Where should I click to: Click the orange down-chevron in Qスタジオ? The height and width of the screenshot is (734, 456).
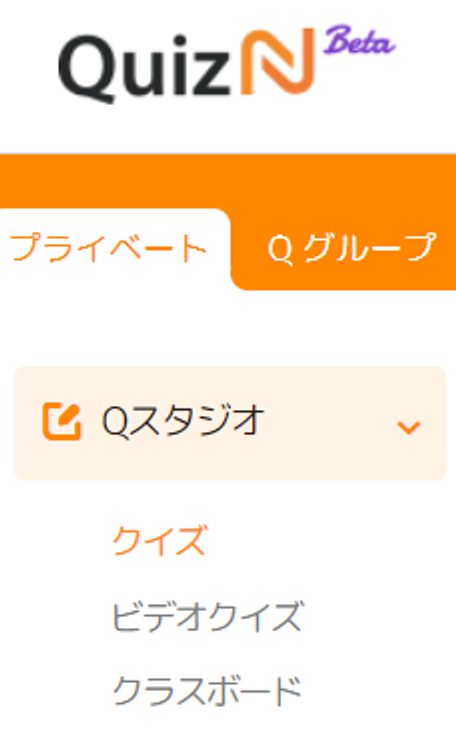[x=409, y=427]
